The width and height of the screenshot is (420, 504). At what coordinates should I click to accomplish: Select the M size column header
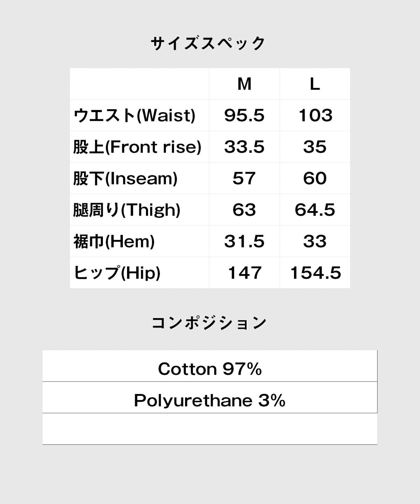click(244, 84)
